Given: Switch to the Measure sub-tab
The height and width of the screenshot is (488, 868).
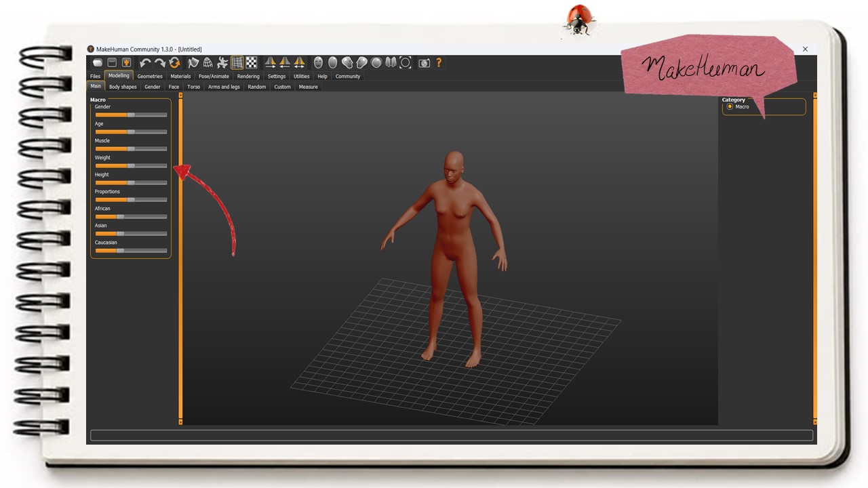Looking at the screenshot, I should 308,87.
